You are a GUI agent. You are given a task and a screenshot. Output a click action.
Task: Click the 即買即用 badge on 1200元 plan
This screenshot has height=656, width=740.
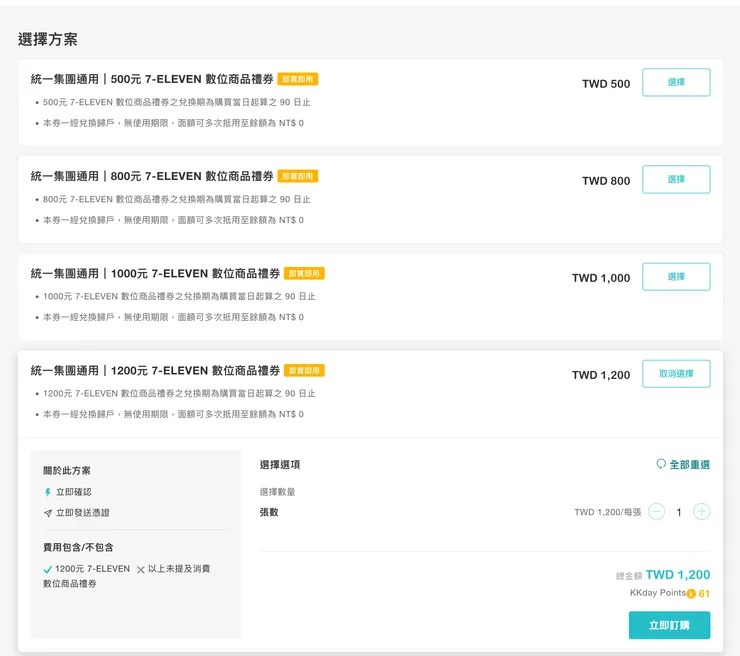[x=304, y=370]
